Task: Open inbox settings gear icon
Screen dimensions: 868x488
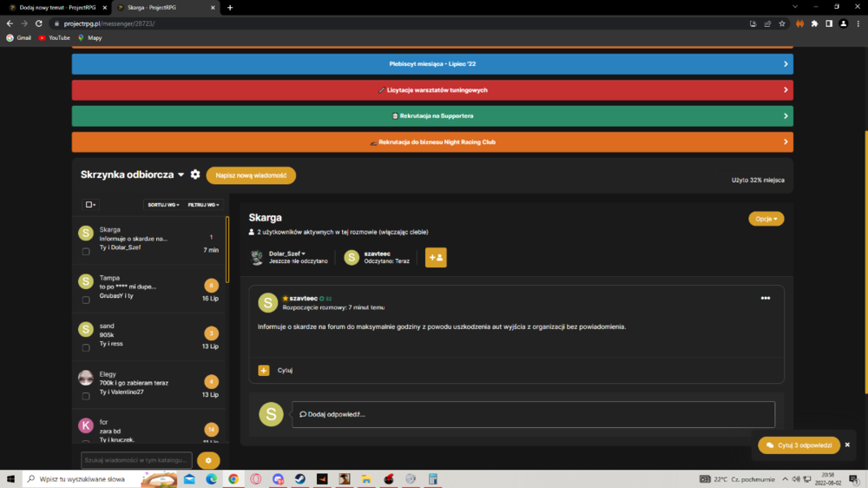Action: point(194,175)
